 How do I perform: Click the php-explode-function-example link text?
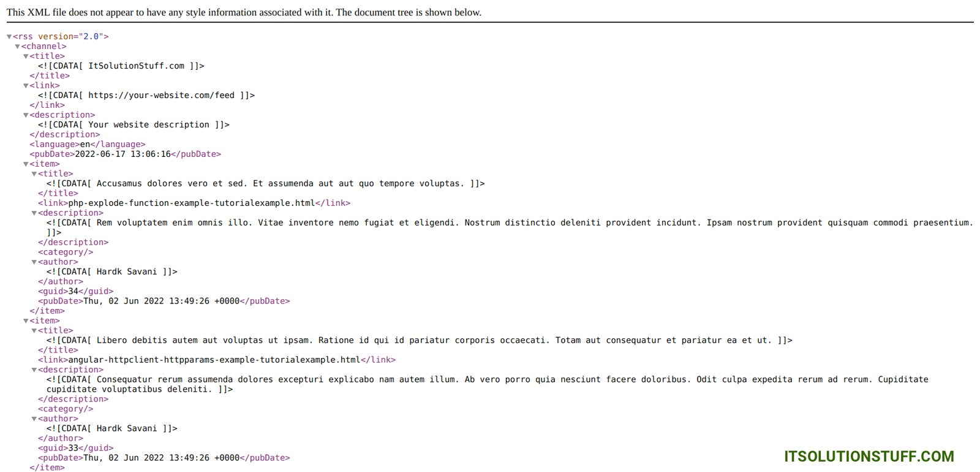tap(191, 203)
